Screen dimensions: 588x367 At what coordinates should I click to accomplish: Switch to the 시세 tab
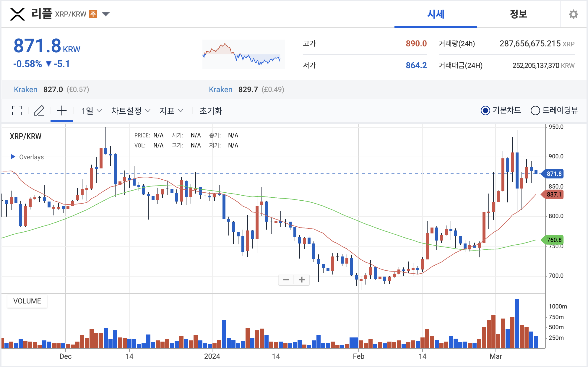436,14
